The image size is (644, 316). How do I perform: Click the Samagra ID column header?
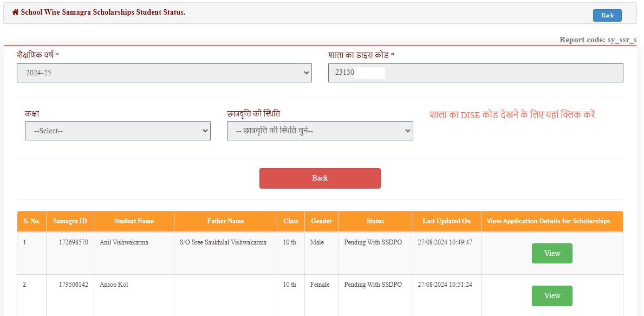[70, 221]
